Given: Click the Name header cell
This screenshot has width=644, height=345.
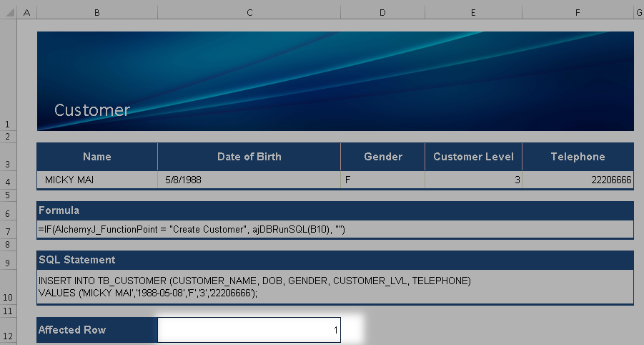Looking at the screenshot, I should (97, 157).
